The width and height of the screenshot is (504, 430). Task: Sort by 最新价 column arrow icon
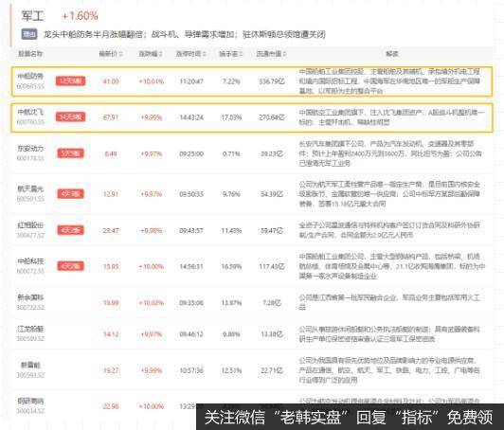pos(121,54)
